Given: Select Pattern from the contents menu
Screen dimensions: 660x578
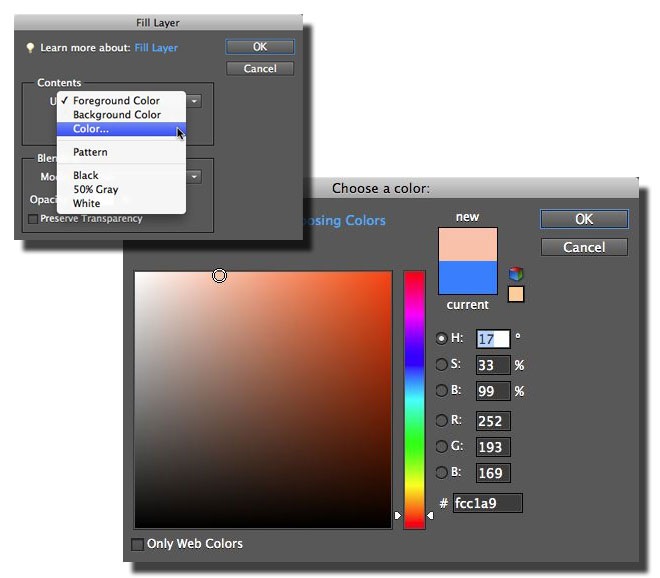Looking at the screenshot, I should click(121, 152).
